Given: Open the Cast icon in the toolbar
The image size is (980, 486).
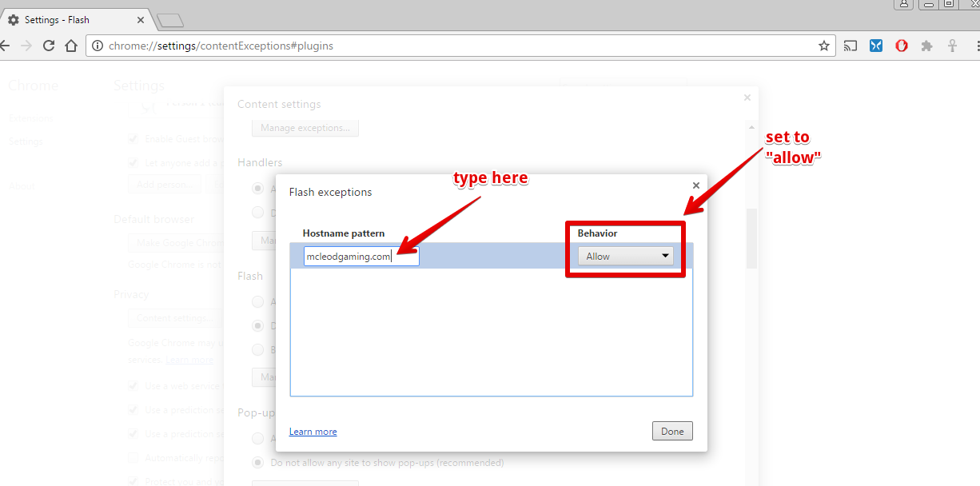Looking at the screenshot, I should coord(851,46).
